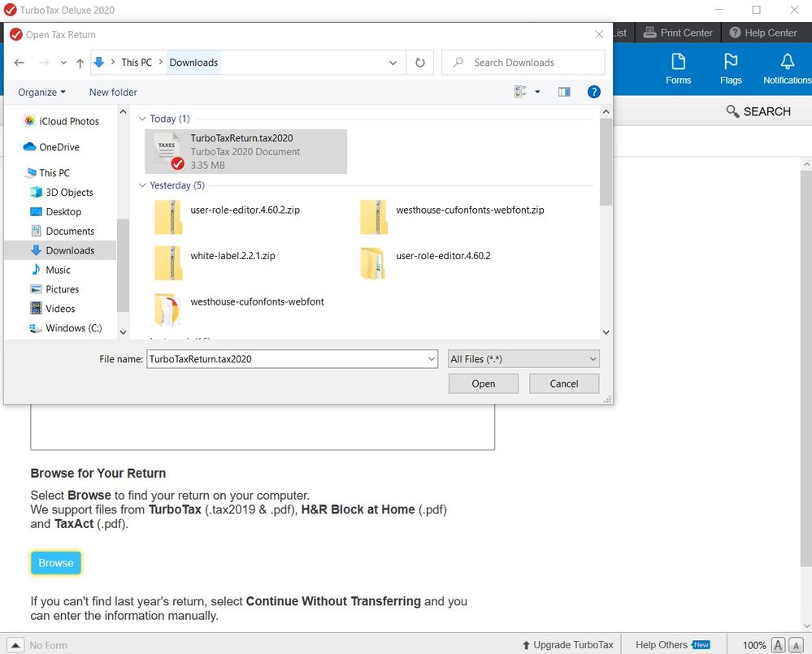Screen dimensions: 812x654
Task: Click the Search Downloads field
Action: pos(523,63)
